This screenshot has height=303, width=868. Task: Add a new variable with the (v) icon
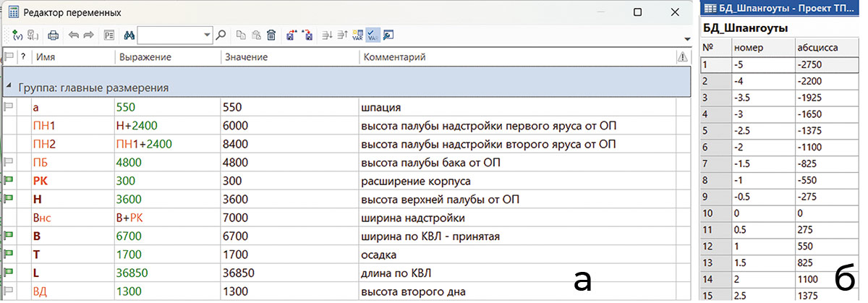tap(17, 35)
